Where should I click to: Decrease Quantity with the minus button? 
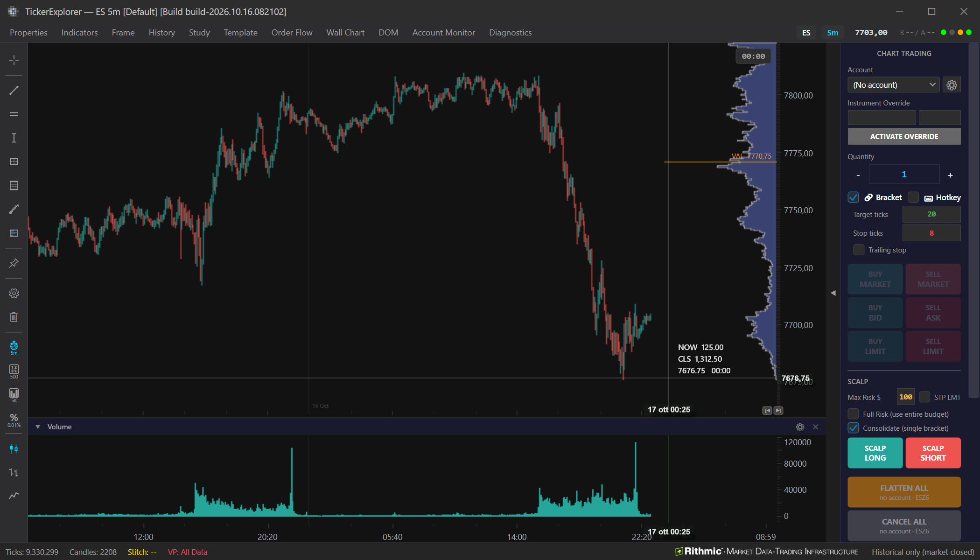tap(858, 175)
